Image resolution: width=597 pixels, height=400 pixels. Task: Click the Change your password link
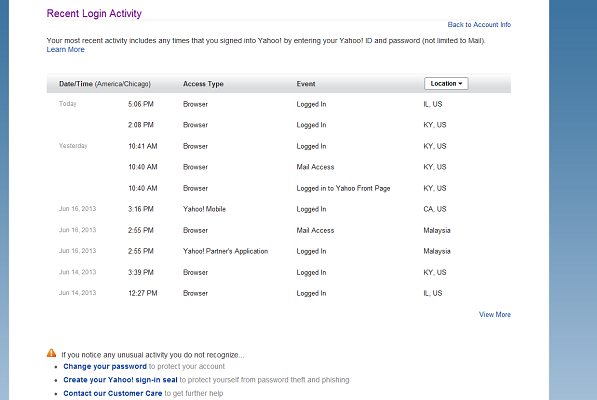tap(105, 367)
